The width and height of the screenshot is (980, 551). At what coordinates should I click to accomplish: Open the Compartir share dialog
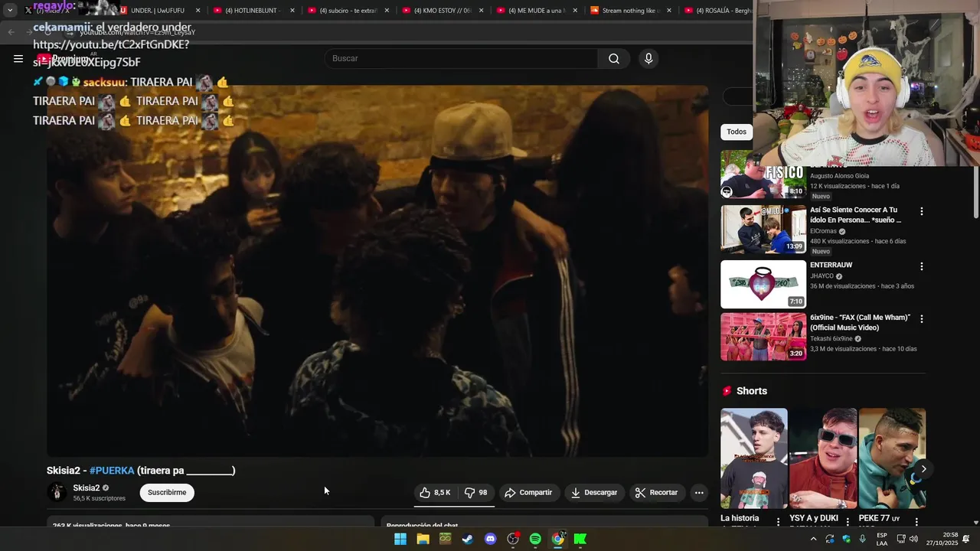528,493
